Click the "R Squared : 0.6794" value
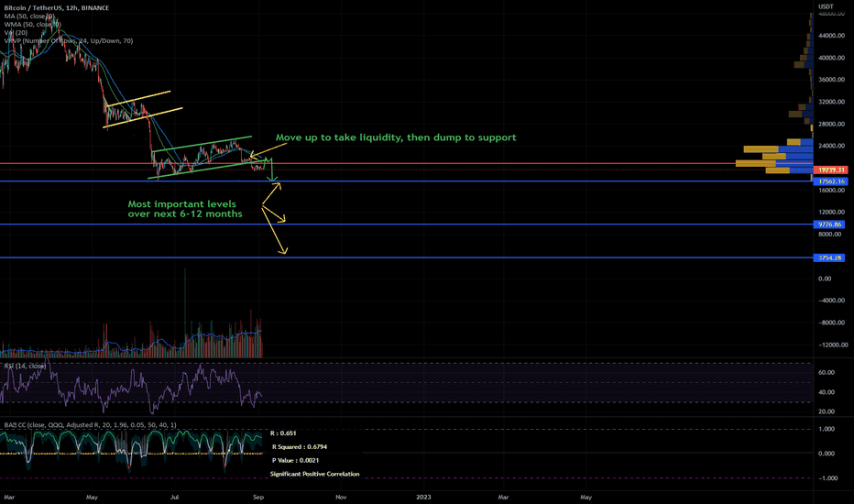 click(299, 447)
